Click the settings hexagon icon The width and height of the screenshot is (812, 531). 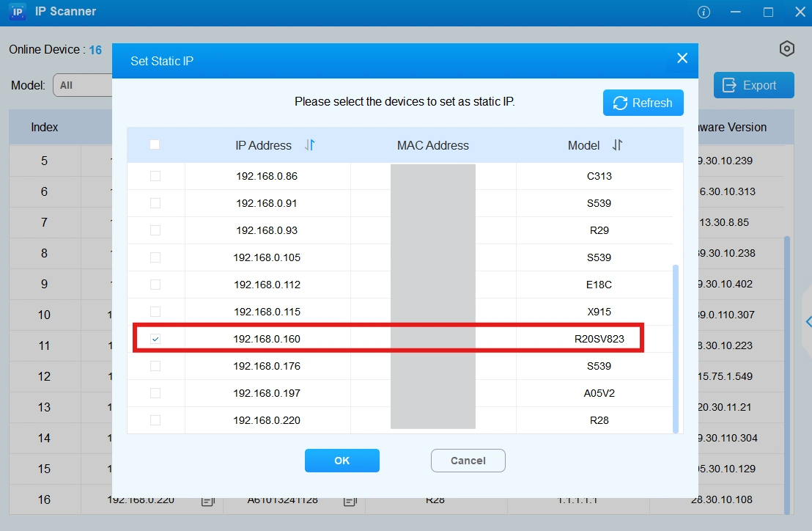pos(786,49)
